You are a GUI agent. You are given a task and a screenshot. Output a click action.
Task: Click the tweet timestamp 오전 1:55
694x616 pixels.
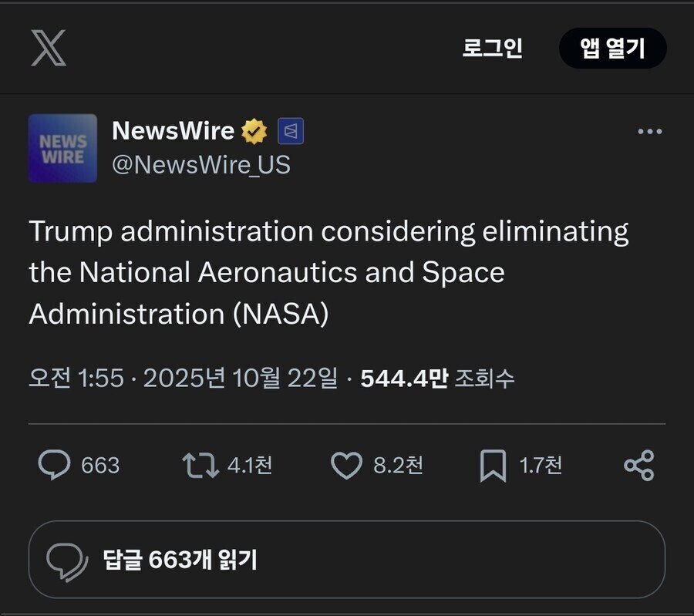(76, 378)
